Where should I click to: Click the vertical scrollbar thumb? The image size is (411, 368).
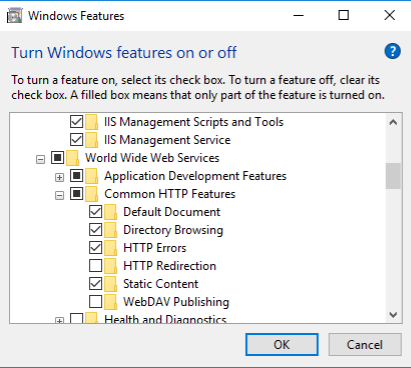(x=393, y=176)
